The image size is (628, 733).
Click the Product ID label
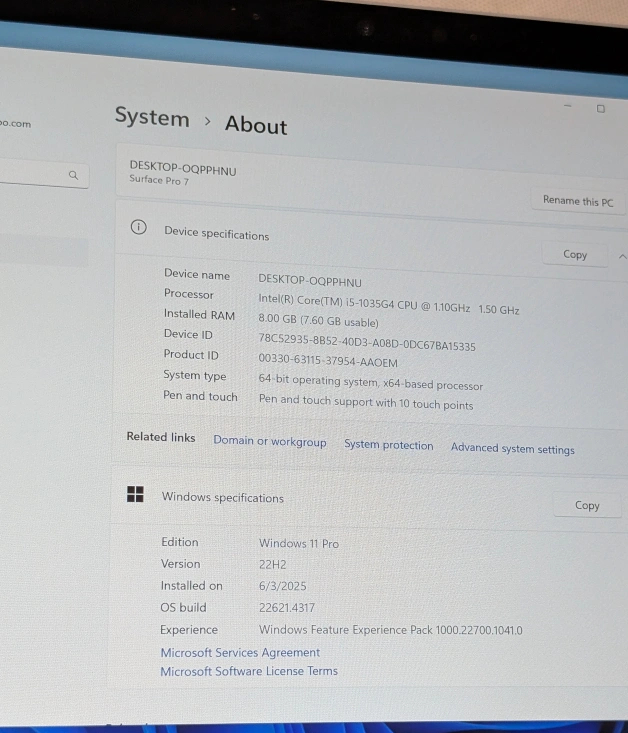tap(191, 355)
